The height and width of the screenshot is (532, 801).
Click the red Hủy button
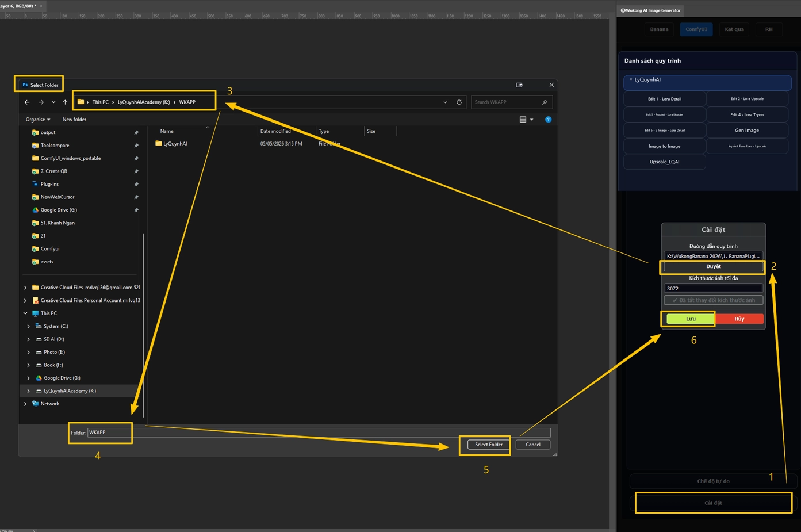[x=739, y=319]
